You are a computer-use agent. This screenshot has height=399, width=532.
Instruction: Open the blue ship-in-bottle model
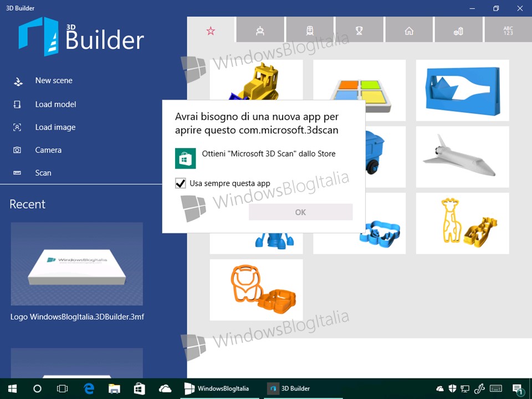click(462, 90)
